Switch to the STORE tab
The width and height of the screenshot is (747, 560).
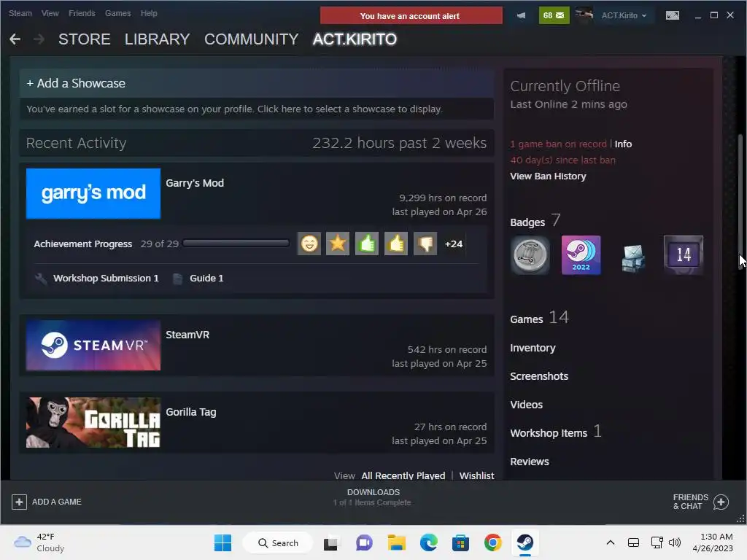click(85, 39)
